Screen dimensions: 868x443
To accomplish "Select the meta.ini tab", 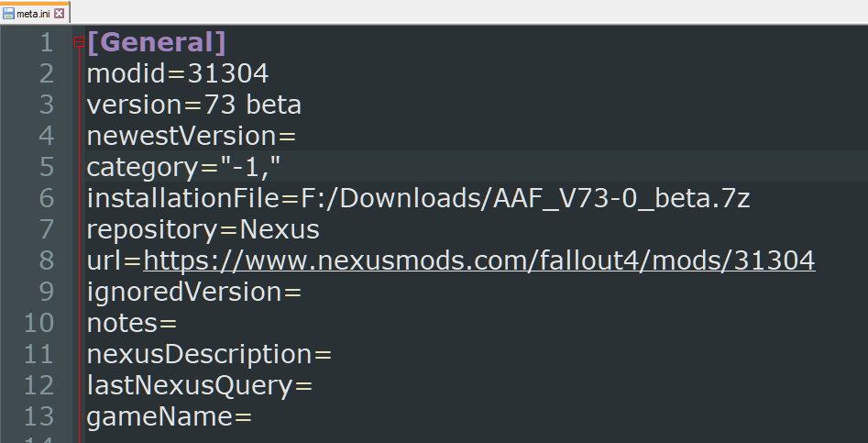I will coord(34,13).
